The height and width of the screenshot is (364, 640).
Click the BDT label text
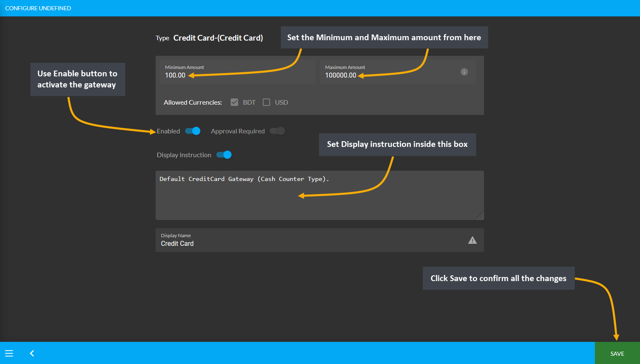pyautogui.click(x=249, y=102)
